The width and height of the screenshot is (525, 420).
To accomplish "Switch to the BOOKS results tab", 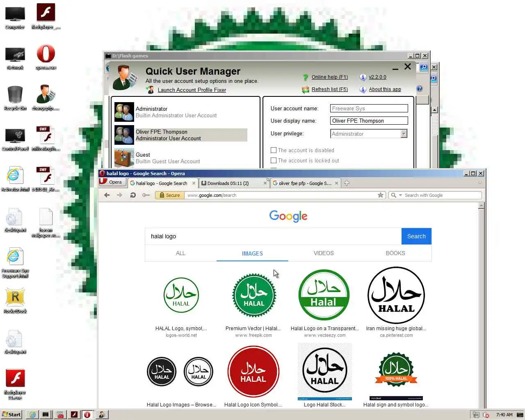I will 395,253.
